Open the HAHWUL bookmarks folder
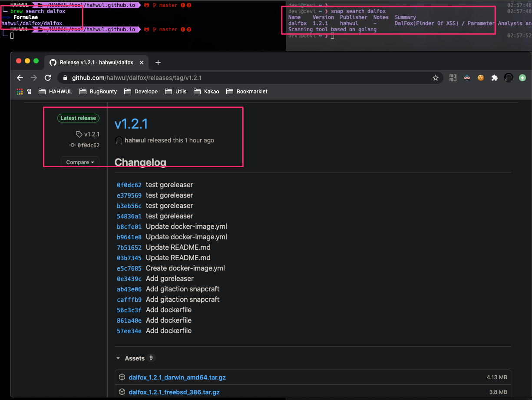Image resolution: width=532 pixels, height=400 pixels. point(55,92)
